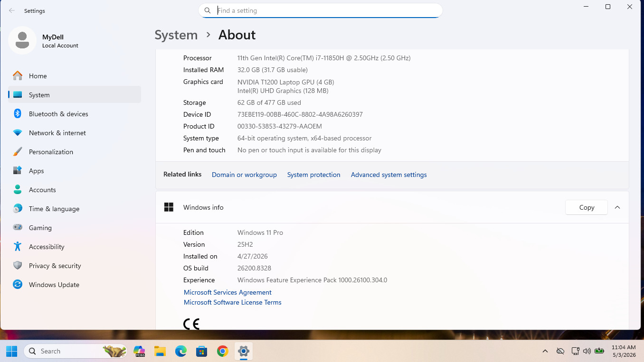
Task: Click the Time & language globe icon
Action: point(18,209)
